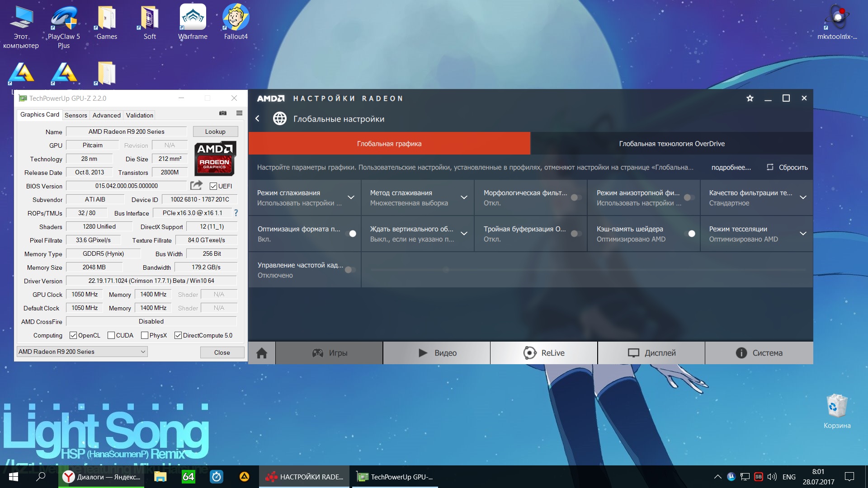The height and width of the screenshot is (488, 868).
Task: Click BIOS export share icon in GPU-Z
Action: pos(196,185)
